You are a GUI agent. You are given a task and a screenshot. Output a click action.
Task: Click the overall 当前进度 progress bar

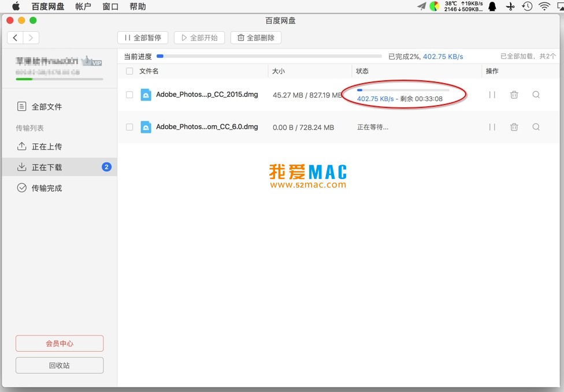(x=269, y=57)
